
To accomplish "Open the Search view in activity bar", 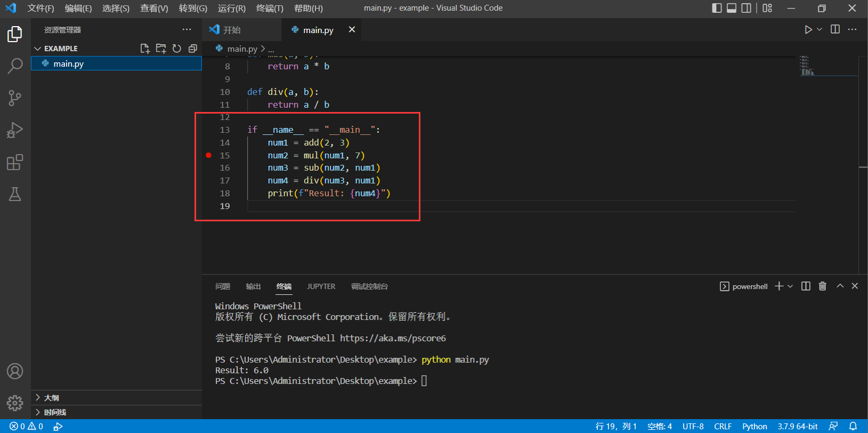I will pyautogui.click(x=15, y=66).
